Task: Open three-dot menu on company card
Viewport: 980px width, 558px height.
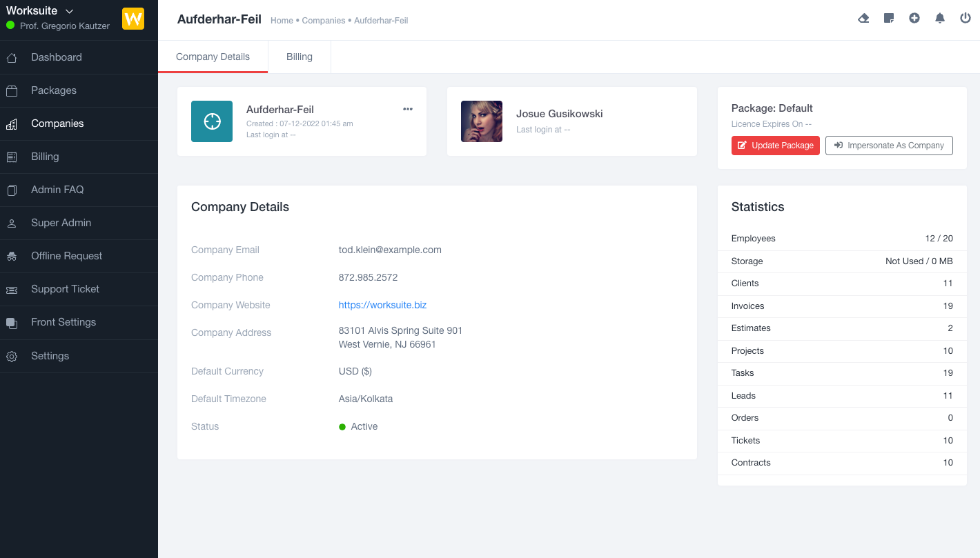Action: click(408, 109)
